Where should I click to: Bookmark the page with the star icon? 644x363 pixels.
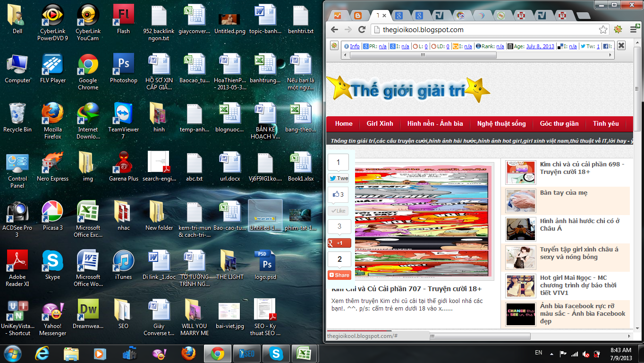tap(603, 29)
